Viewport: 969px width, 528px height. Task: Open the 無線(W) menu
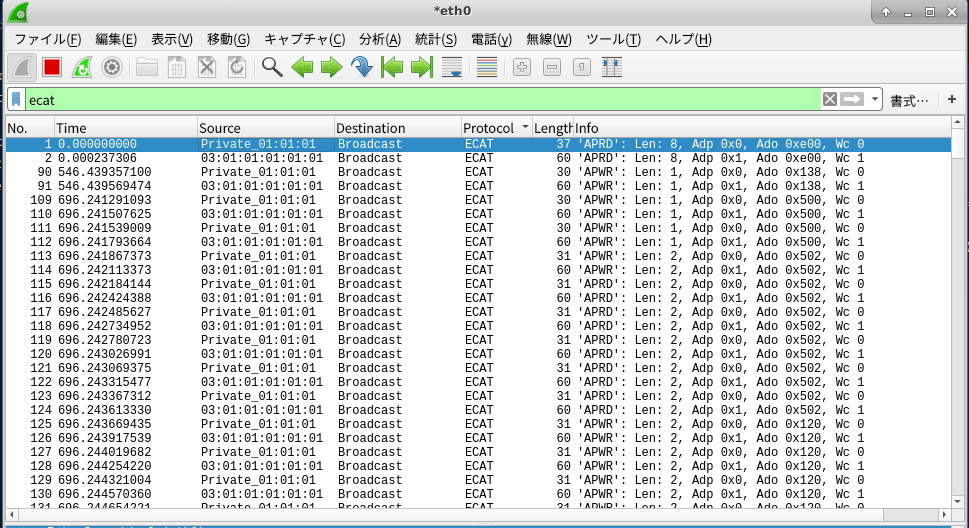coord(549,40)
